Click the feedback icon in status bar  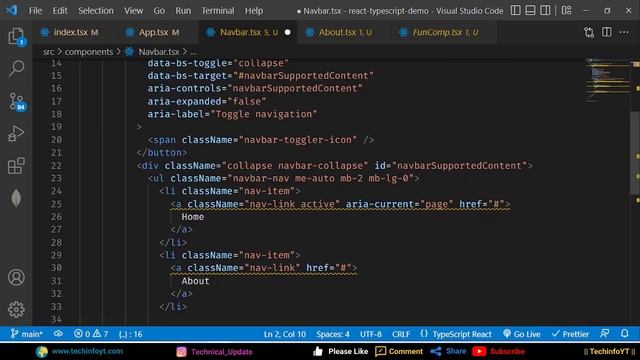605,334
